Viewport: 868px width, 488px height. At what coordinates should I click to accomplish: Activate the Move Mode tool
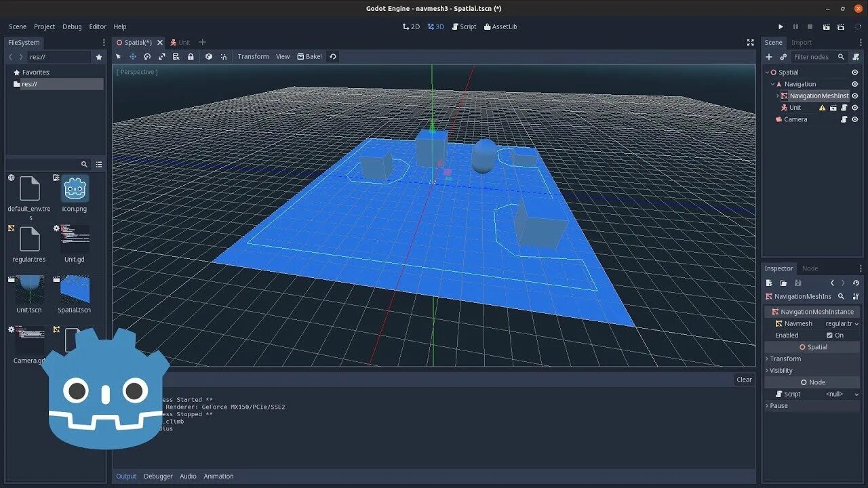tap(133, 56)
